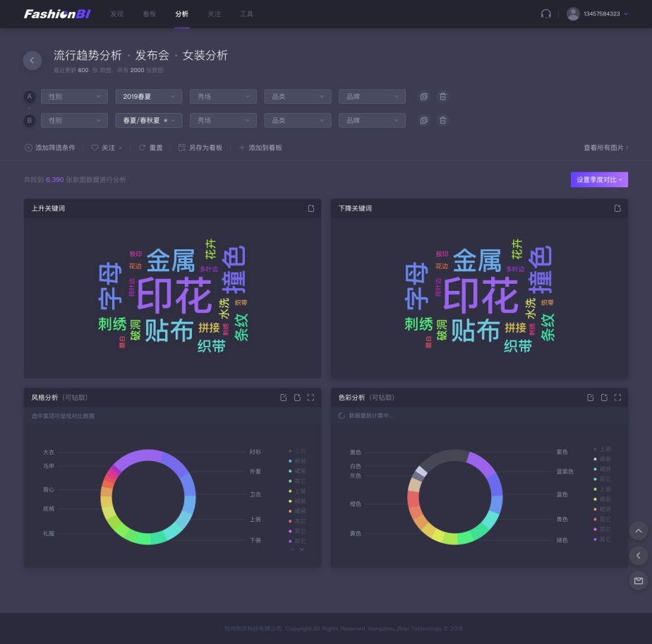Click the floating left-chevron collapse button
This screenshot has width=652, height=644.
(639, 556)
